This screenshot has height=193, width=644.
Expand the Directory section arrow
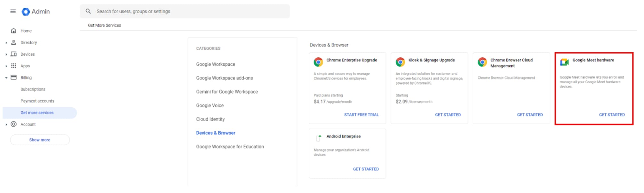tap(6, 43)
